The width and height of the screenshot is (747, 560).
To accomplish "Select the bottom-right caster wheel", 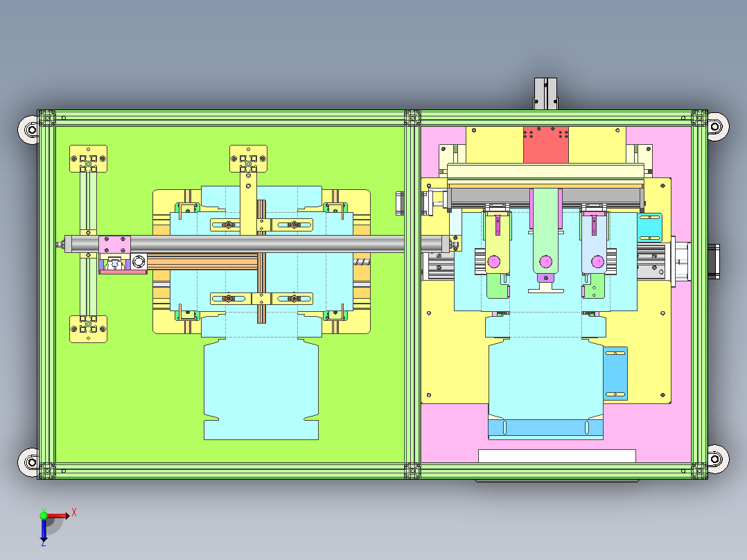I will pos(717,459).
